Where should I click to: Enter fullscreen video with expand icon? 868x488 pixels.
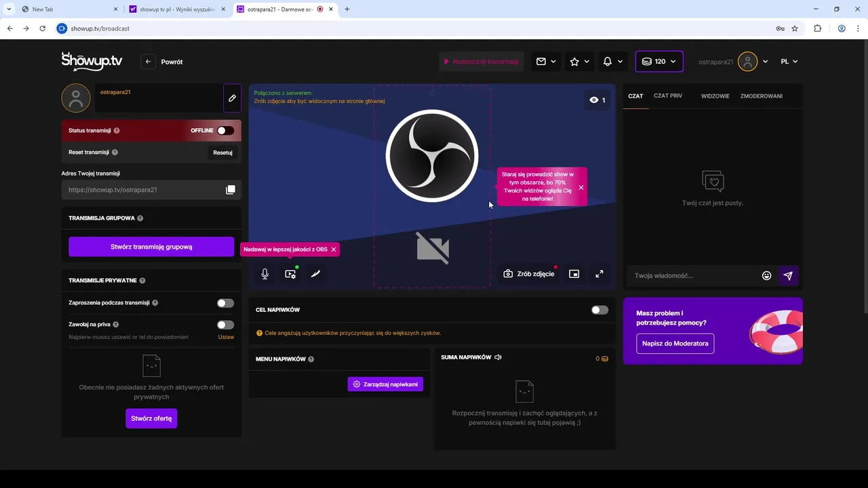599,274
